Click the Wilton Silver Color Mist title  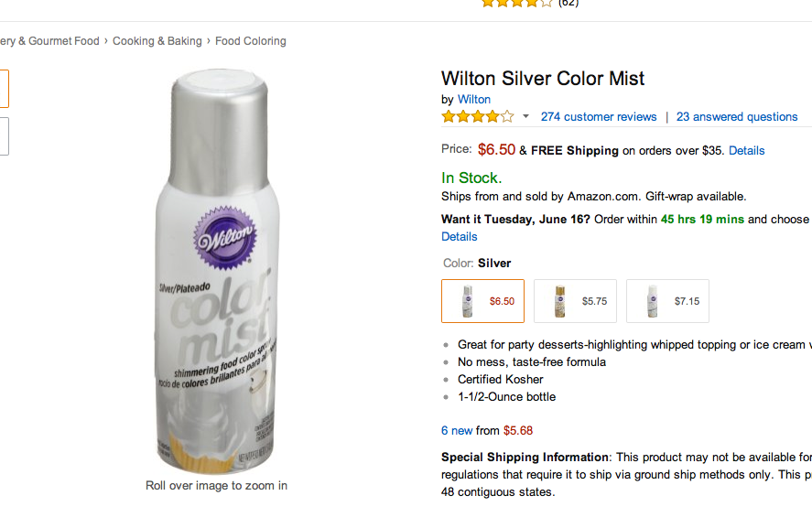pos(543,79)
